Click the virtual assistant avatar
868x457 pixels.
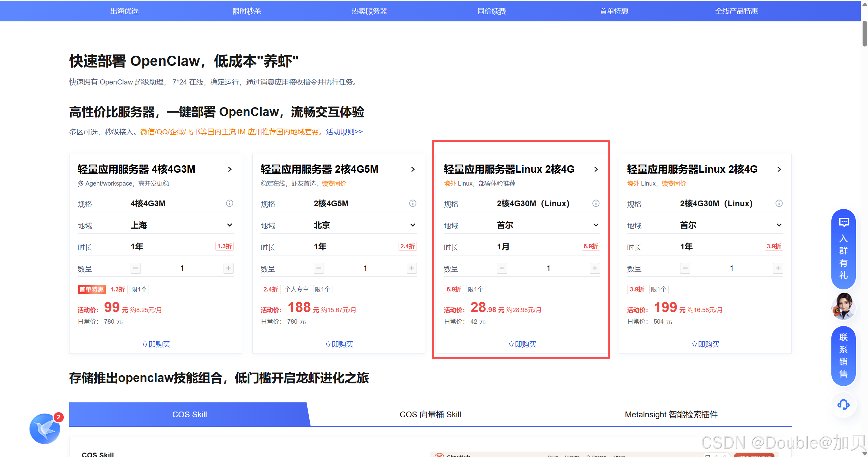[844, 306]
